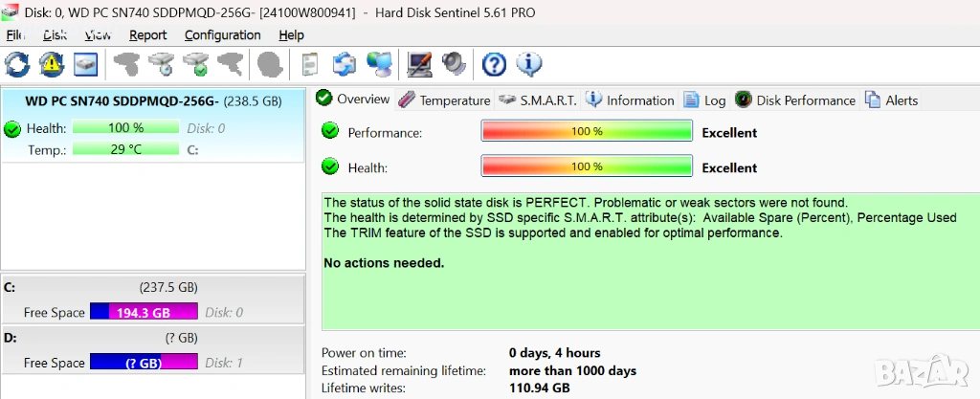The width and height of the screenshot is (980, 399).
Task: Click the D: drive free space bar
Action: (144, 363)
